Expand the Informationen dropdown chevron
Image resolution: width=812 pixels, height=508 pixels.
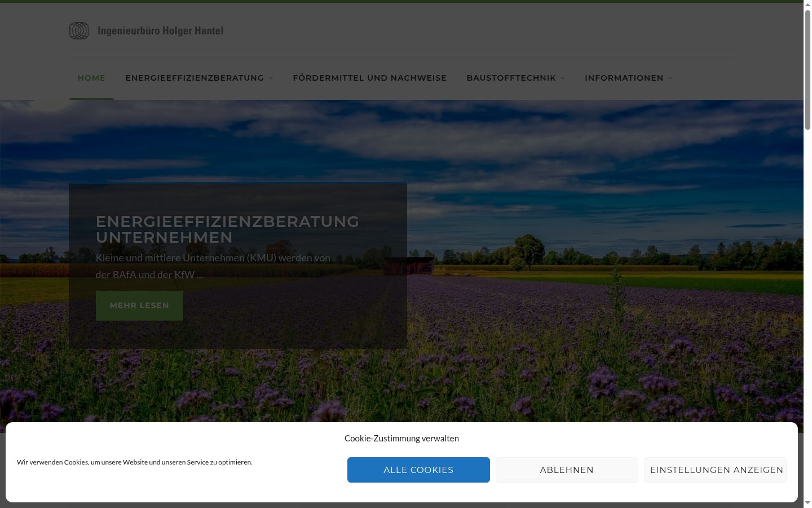pos(670,78)
